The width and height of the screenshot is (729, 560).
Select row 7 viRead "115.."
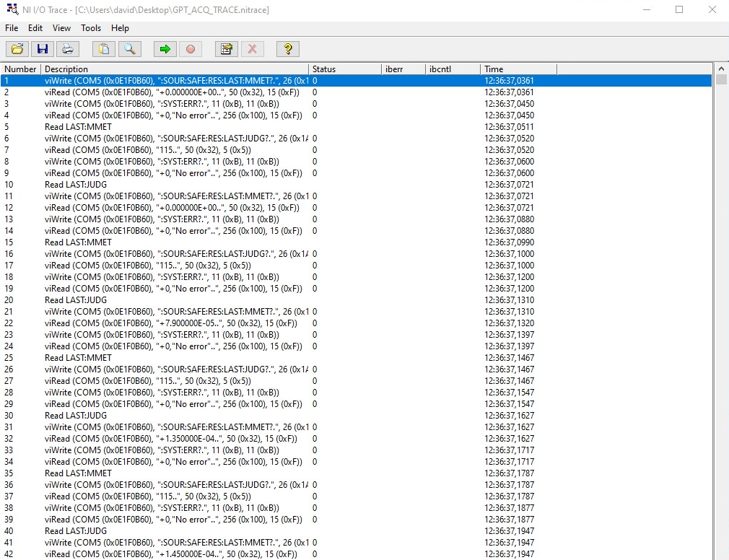coord(356,149)
